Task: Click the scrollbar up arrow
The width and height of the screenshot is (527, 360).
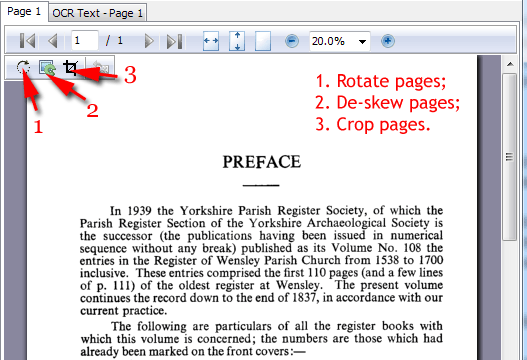Action: [x=510, y=64]
